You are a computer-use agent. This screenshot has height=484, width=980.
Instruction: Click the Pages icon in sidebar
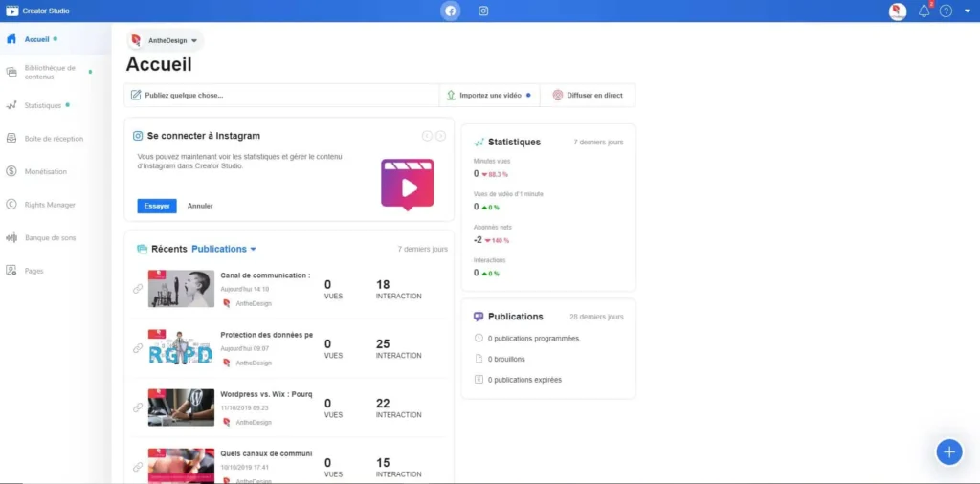[x=11, y=271]
